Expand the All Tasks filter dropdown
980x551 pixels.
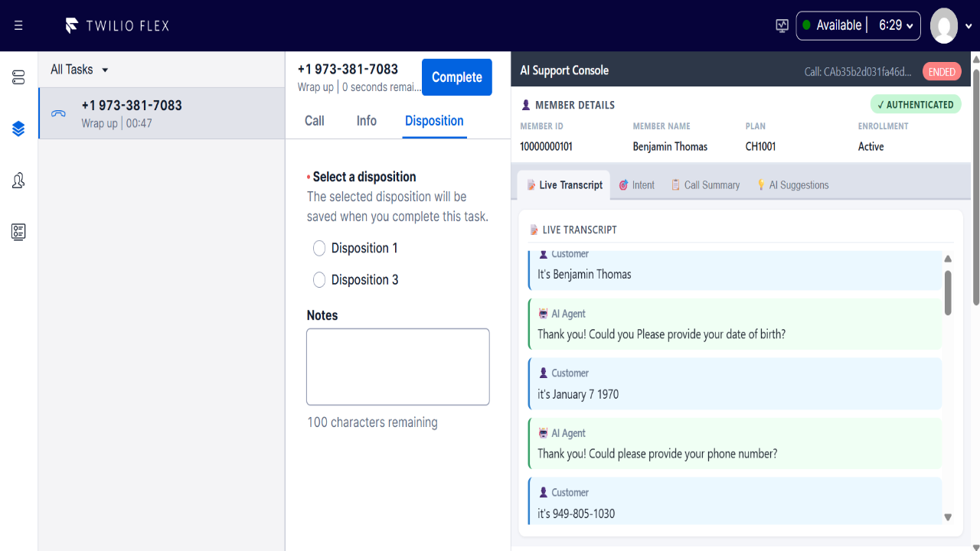tap(80, 70)
